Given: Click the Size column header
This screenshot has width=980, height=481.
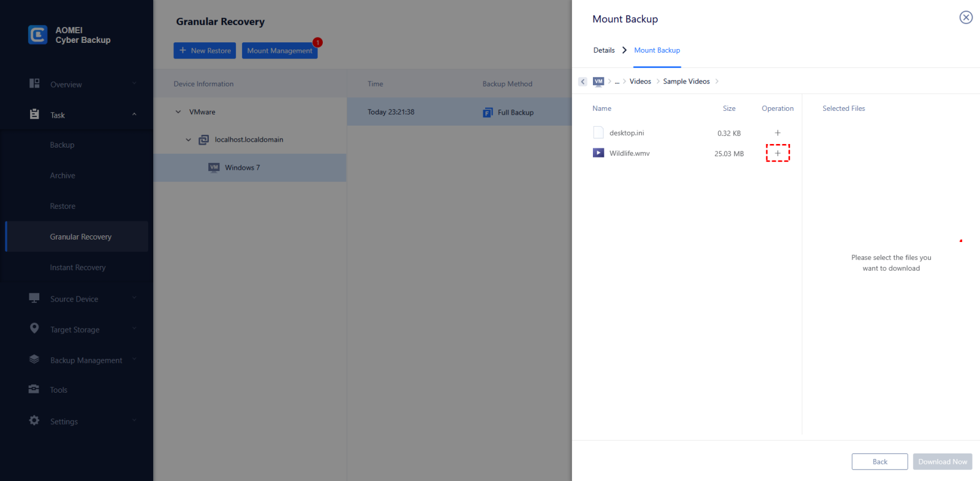Looking at the screenshot, I should coord(729,108).
